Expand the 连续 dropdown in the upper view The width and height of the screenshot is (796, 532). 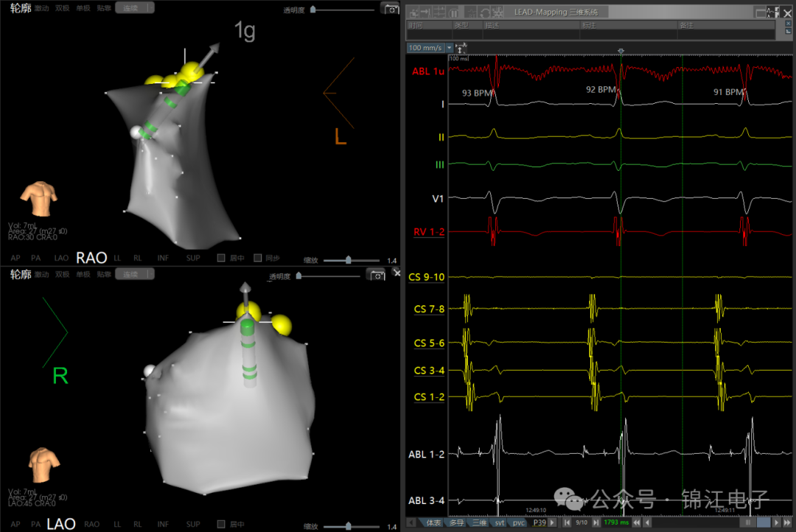[135, 7]
